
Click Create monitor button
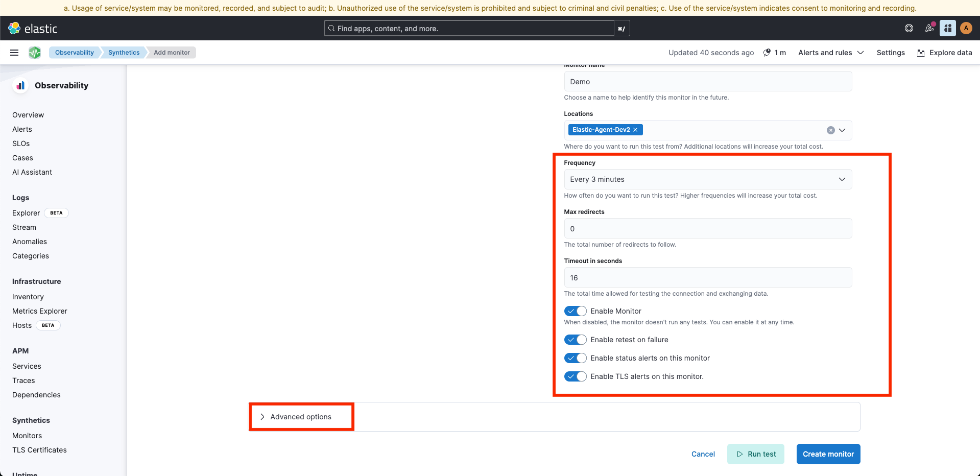(x=828, y=454)
